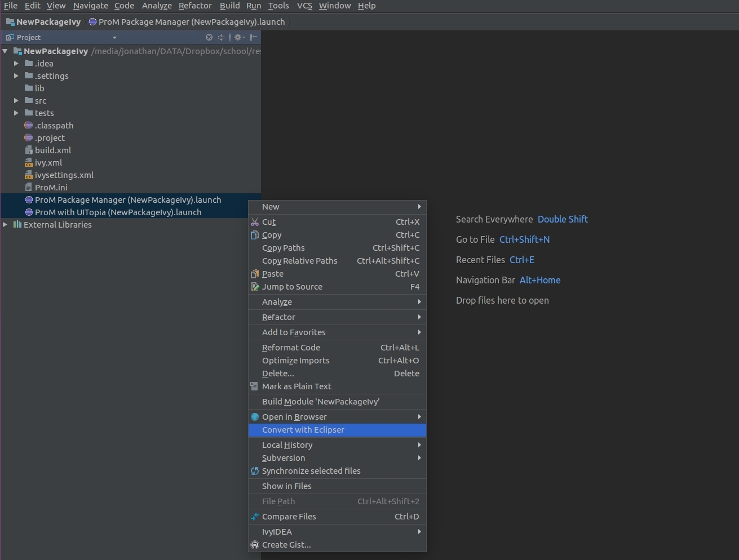
Task: Expand the .settings folder
Action: pyautogui.click(x=16, y=75)
